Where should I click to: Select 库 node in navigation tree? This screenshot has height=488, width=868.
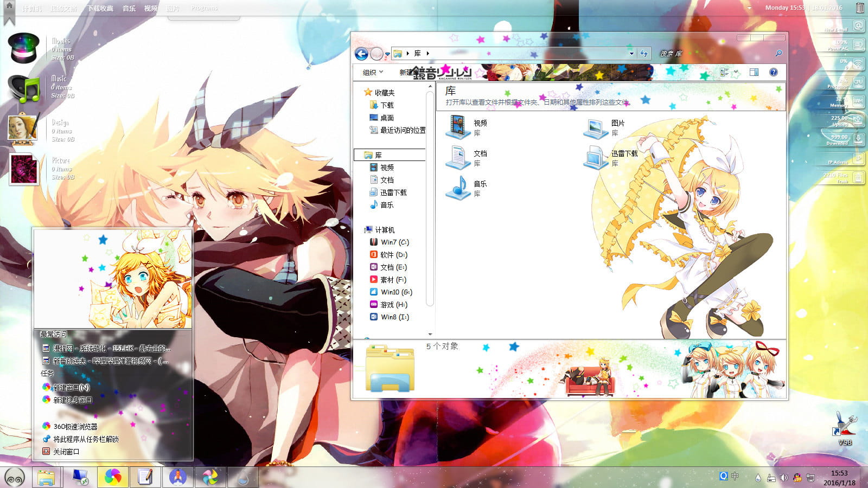pyautogui.click(x=390, y=155)
